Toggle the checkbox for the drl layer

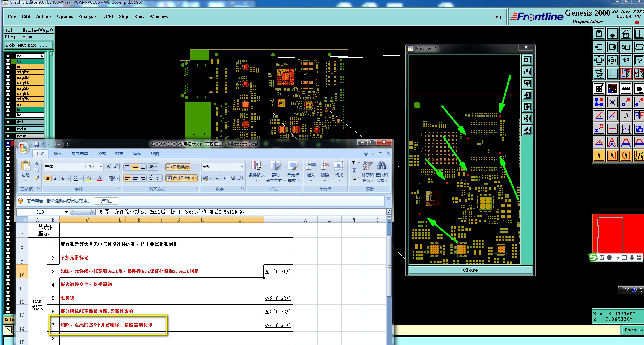(8, 122)
